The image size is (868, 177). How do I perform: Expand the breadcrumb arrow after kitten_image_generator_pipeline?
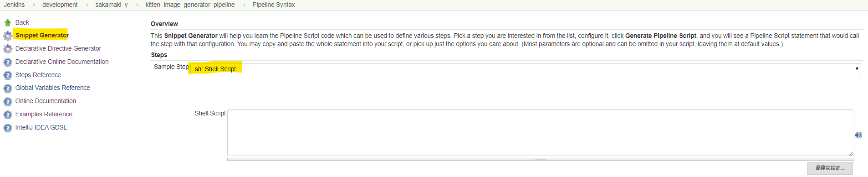244,5
